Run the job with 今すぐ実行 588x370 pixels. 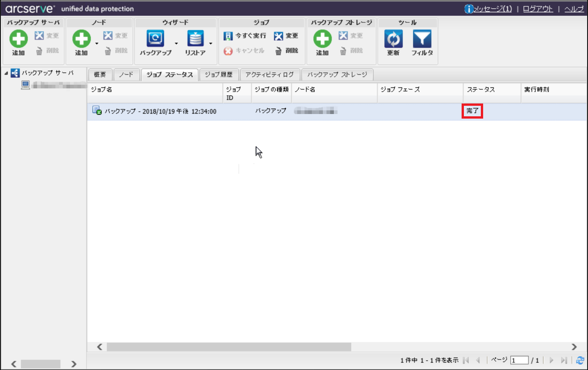coord(245,36)
